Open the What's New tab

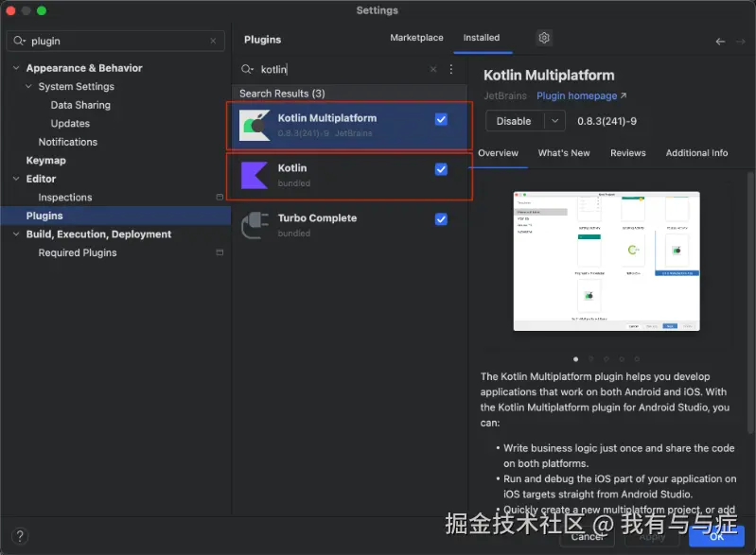click(564, 153)
